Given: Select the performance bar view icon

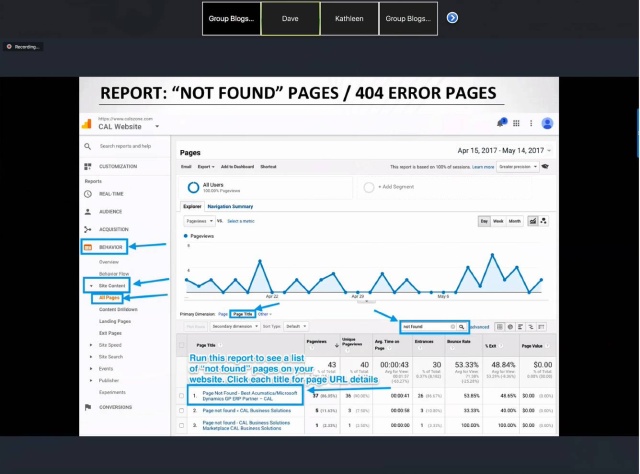Looking at the screenshot, I should click(520, 327).
